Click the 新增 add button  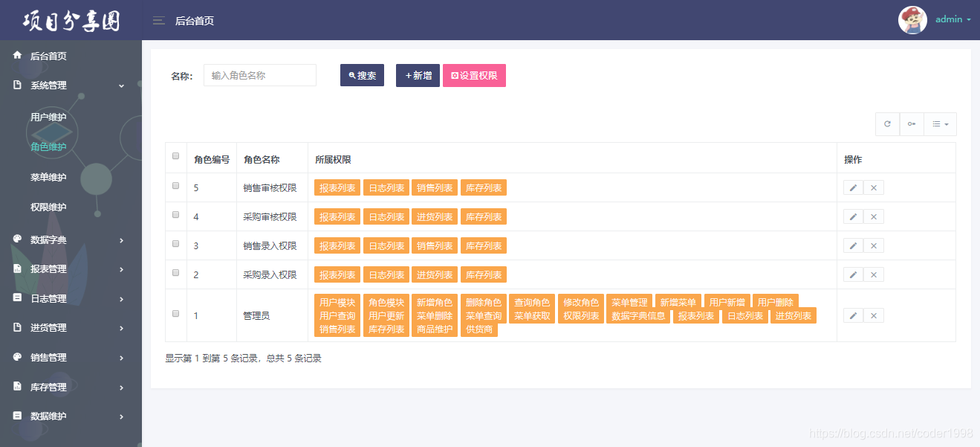click(x=418, y=75)
